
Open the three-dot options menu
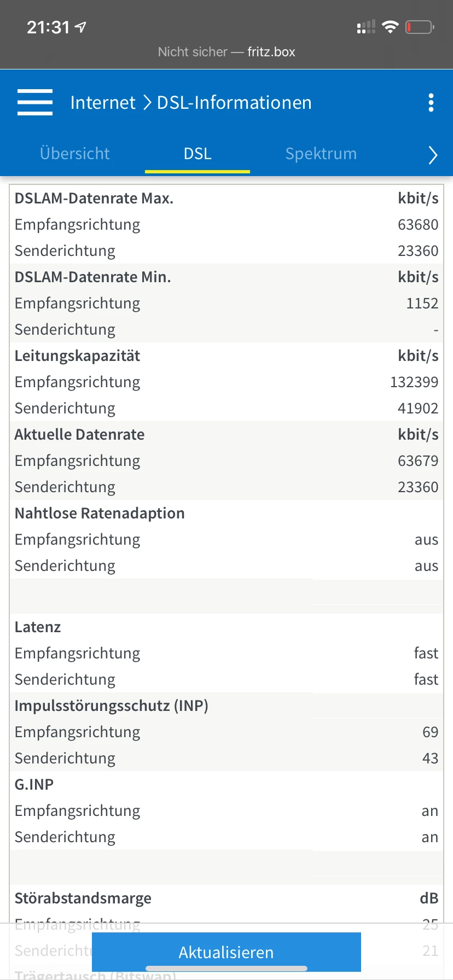(x=431, y=102)
